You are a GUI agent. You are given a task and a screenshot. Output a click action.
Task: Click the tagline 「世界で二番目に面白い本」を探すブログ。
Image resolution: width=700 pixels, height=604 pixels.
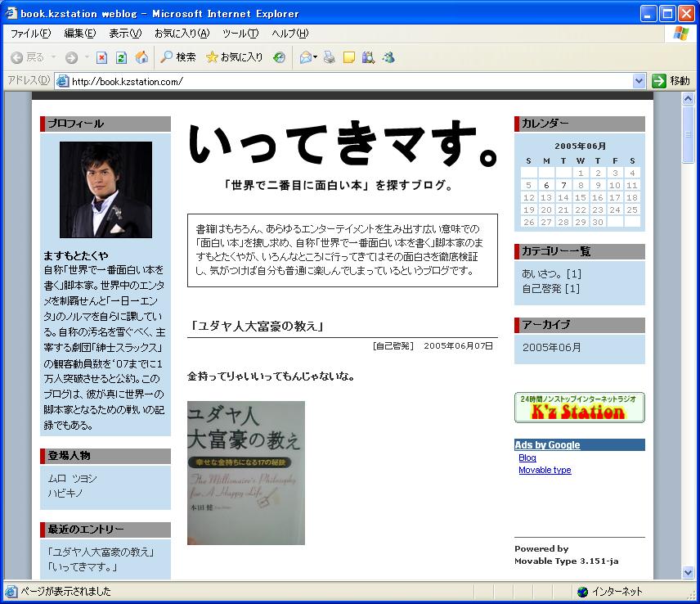click(x=339, y=185)
